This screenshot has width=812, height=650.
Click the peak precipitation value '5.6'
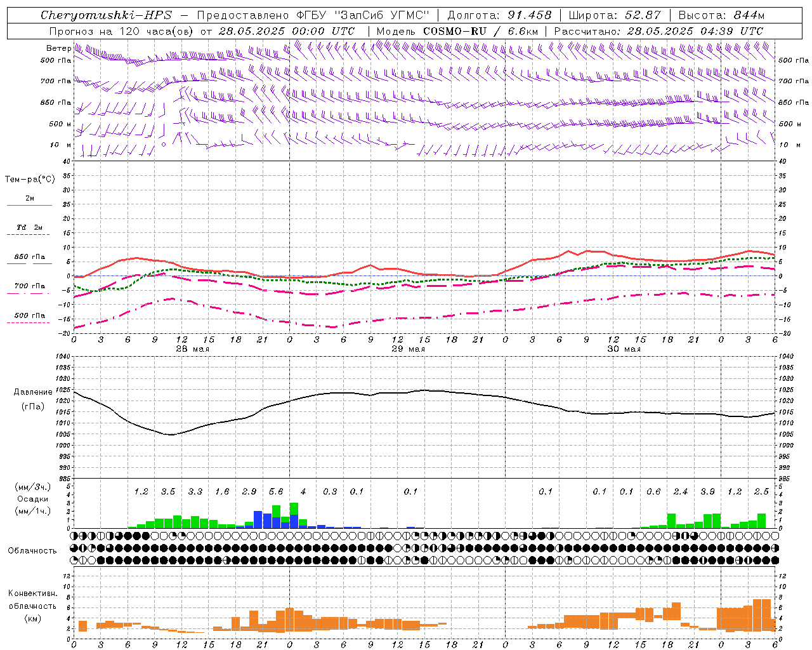[276, 492]
